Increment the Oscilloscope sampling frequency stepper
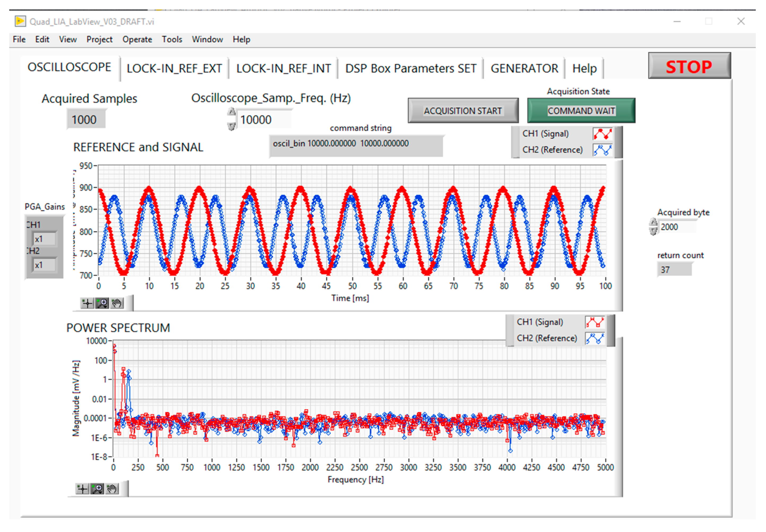 [232, 112]
